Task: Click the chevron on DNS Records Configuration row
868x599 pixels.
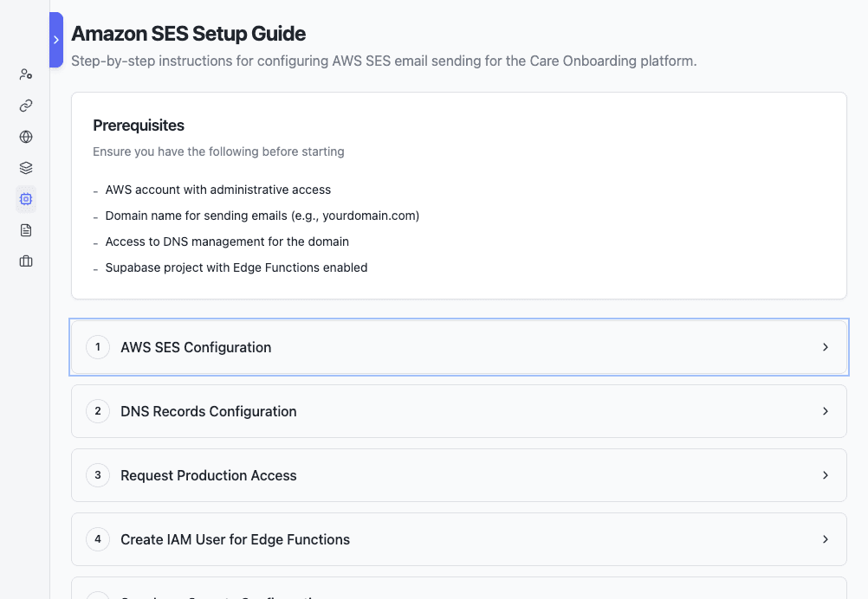Action: point(826,411)
